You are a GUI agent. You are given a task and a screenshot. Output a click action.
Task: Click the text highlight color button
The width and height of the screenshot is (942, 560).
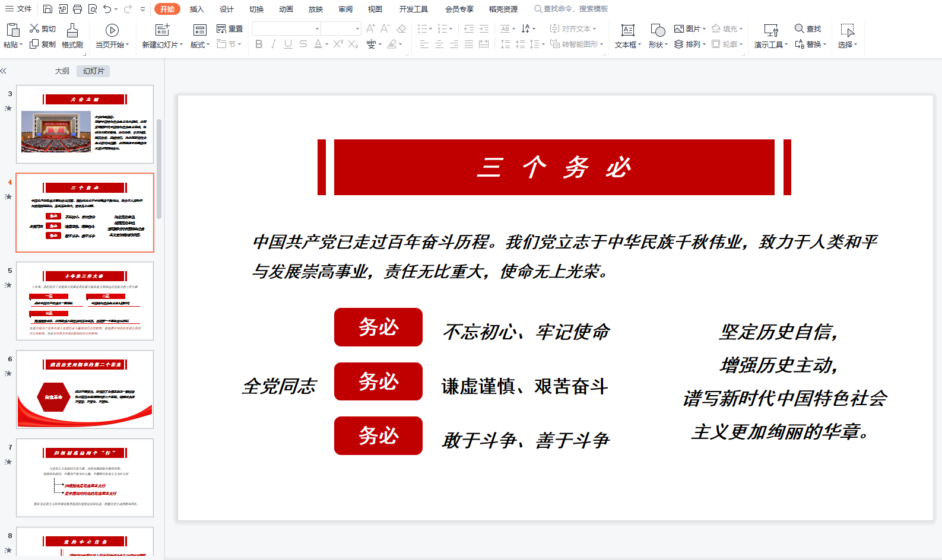[x=392, y=44]
